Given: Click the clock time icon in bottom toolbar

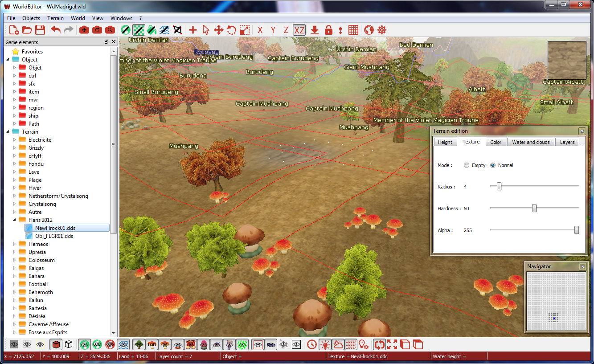Looking at the screenshot, I should click(x=312, y=344).
